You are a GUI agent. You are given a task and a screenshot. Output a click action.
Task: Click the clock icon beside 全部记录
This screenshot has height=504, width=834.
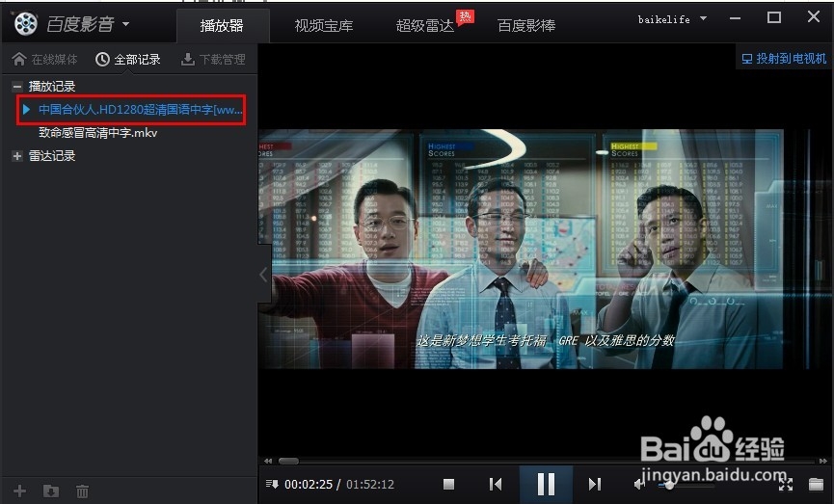coord(102,59)
